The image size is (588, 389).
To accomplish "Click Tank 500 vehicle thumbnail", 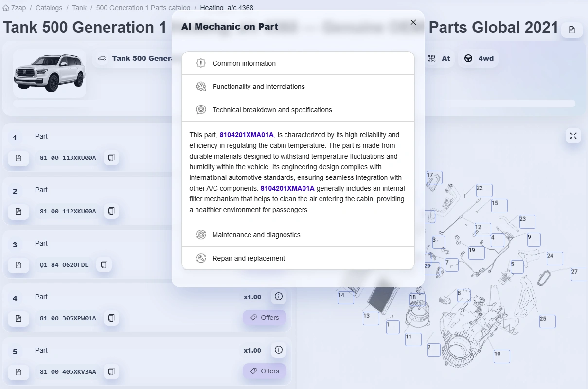I will pos(50,73).
